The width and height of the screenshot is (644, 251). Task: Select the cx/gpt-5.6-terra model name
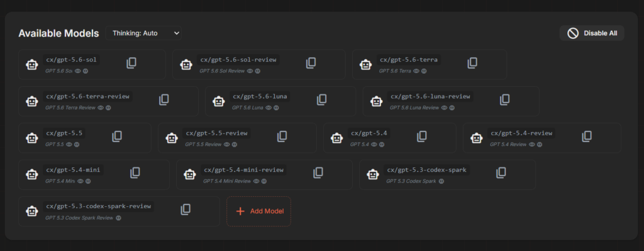(x=409, y=60)
